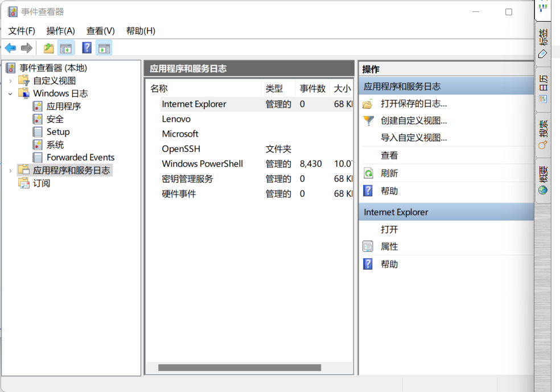Click the Forward arrow toolbar icon
The image size is (560, 392).
(x=27, y=48)
